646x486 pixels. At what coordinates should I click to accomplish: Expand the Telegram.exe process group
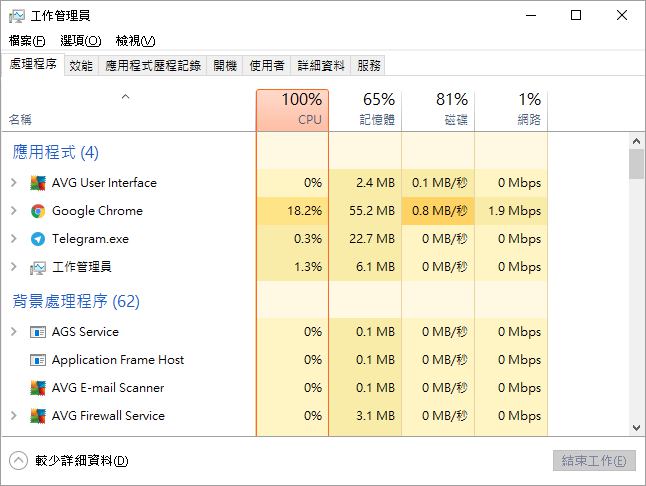[x=13, y=239]
